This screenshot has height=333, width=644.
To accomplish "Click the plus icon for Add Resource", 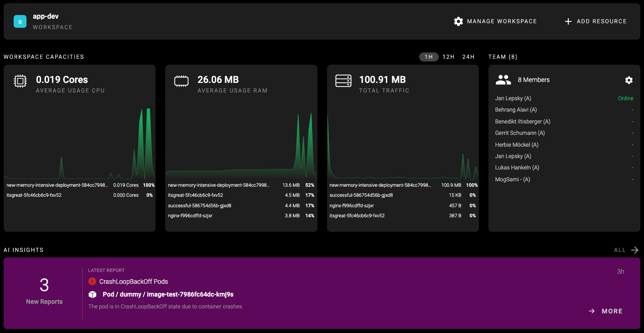I will [x=568, y=21].
